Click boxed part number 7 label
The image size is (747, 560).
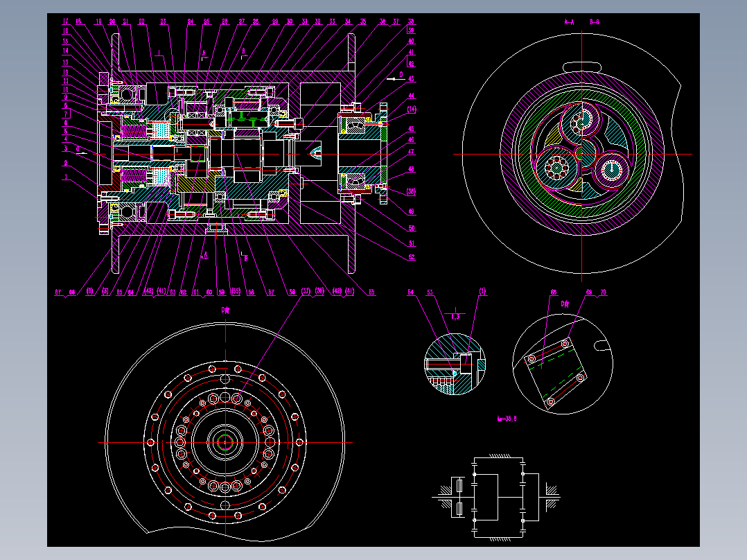coord(67,114)
